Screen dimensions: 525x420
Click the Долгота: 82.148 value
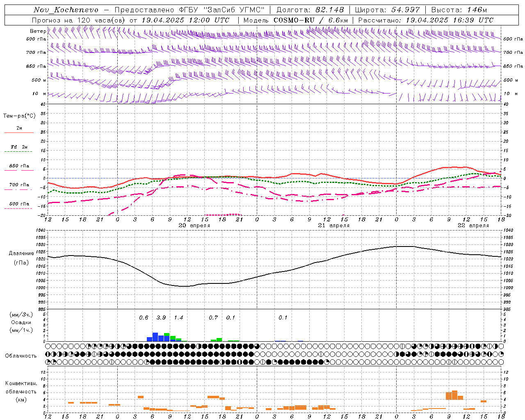(310, 10)
